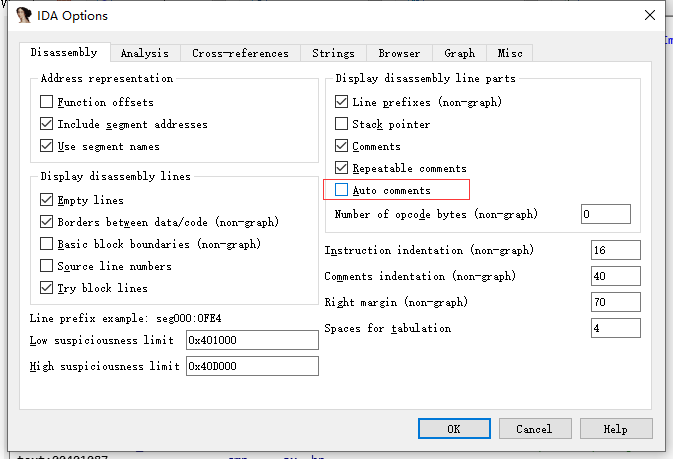Click the Cancel button
Viewport: 673px width, 459px height.
click(535, 429)
